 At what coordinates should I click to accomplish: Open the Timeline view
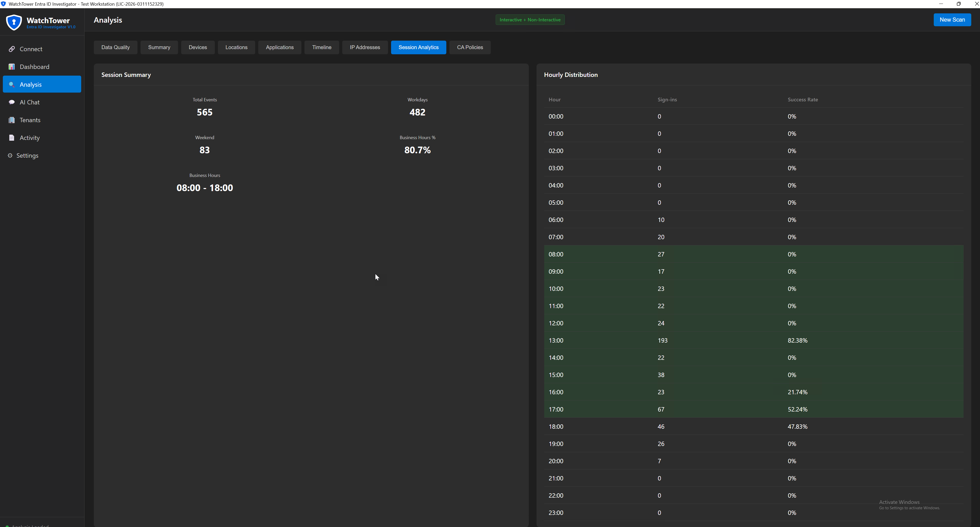coord(321,47)
